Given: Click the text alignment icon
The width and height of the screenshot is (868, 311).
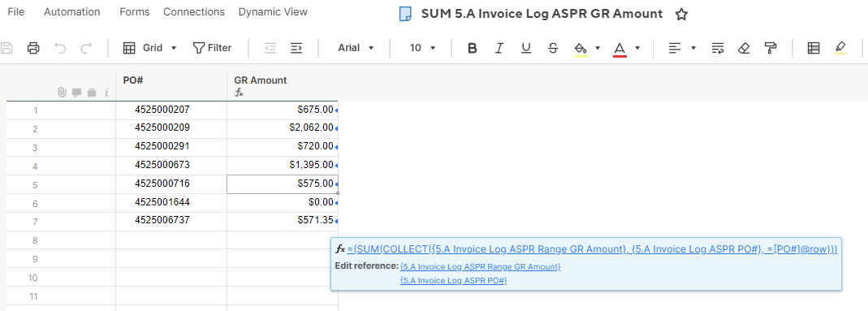Looking at the screenshot, I should point(674,48).
